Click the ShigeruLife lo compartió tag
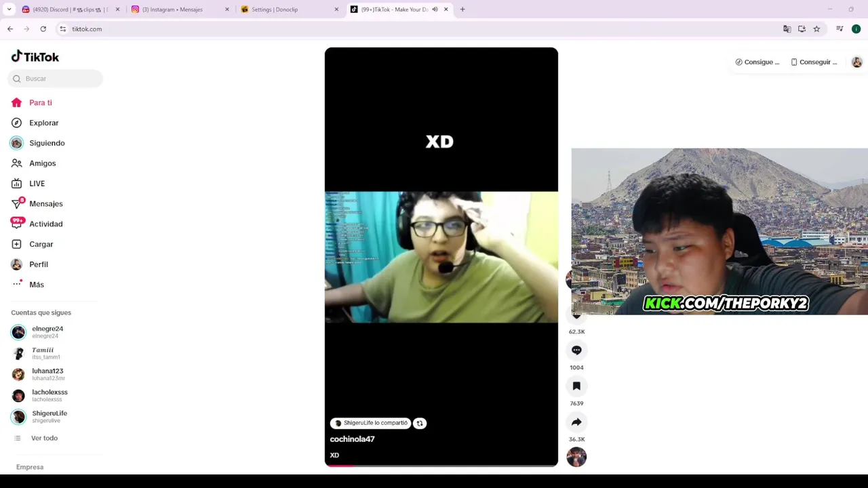This screenshot has width=868, height=488. click(370, 423)
